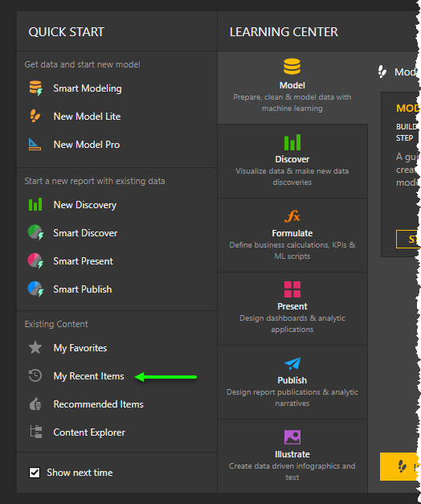Screen dimensions: 421x504
Task: Click the Smart Discover green pie icon
Action: 35,232
